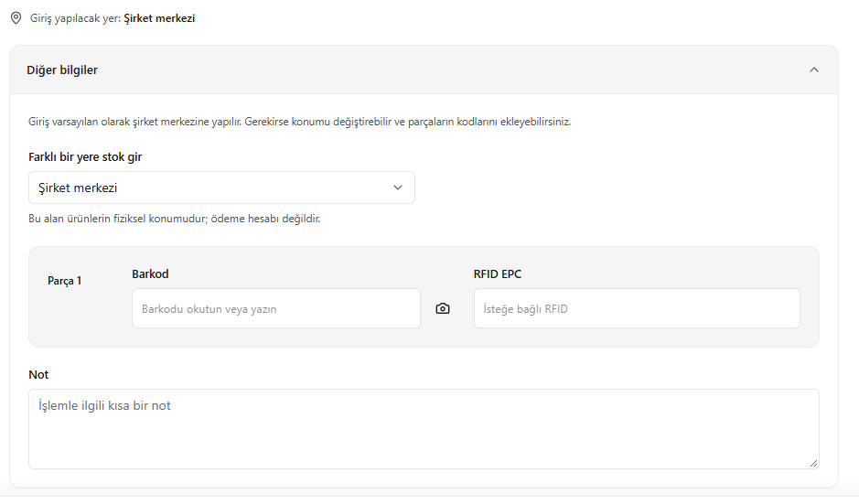Click the location pin icon
The image size is (859, 504).
tap(16, 18)
